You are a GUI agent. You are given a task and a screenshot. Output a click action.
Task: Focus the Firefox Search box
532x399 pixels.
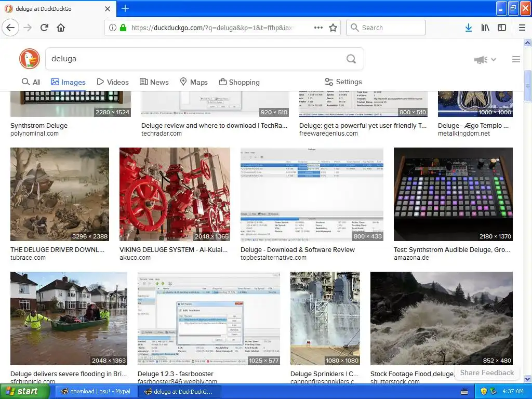pos(386,28)
